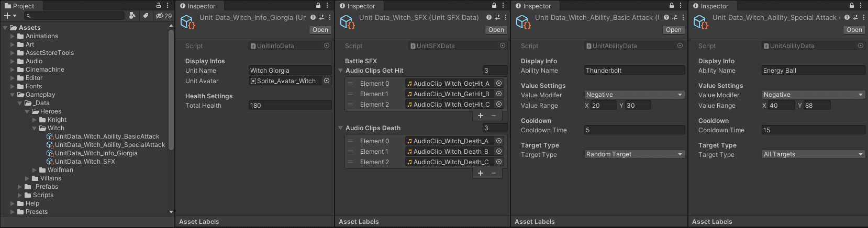Open presets icon for Basic Attack asset
The height and width of the screenshot is (228, 868).
click(x=675, y=17)
